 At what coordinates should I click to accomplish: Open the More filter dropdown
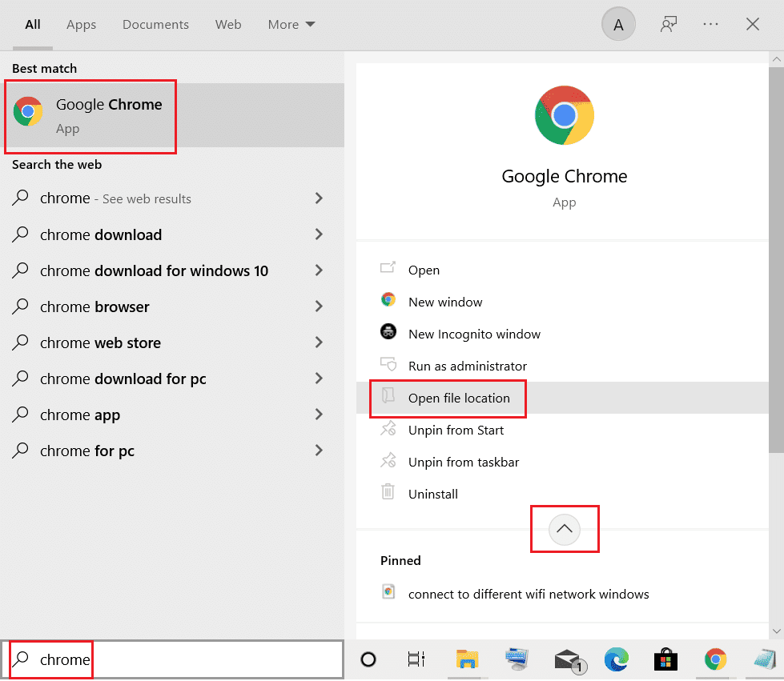click(291, 24)
